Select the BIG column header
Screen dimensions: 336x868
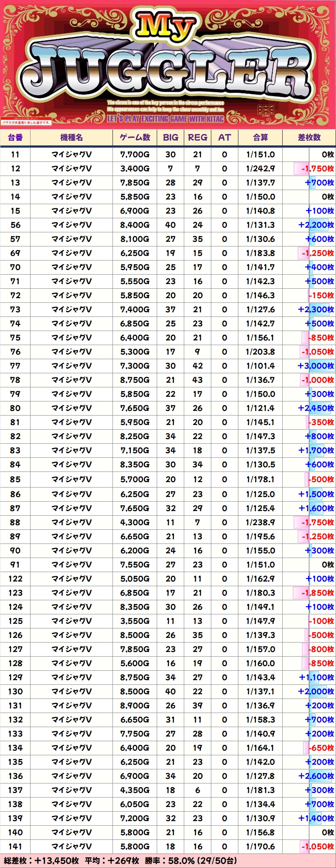point(170,137)
